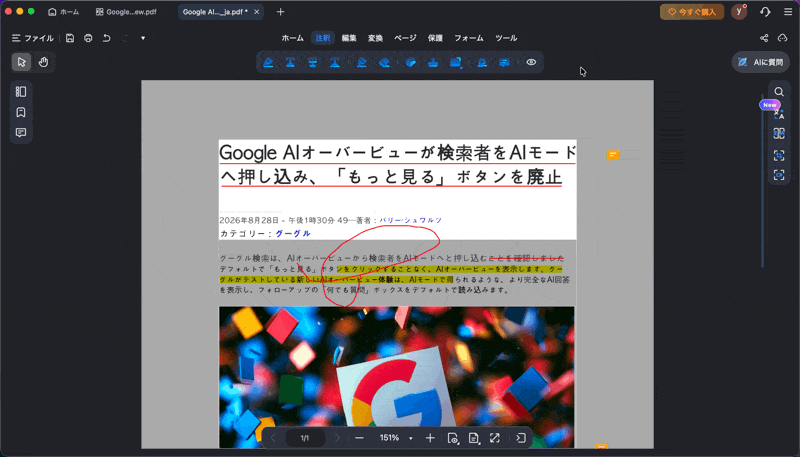Screen dimensions: 800x457
Task: Open the support headset icon
Action: pyautogui.click(x=765, y=12)
